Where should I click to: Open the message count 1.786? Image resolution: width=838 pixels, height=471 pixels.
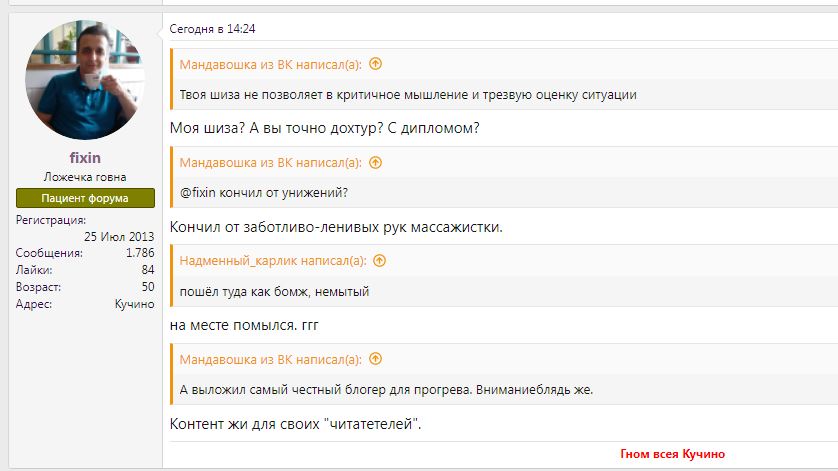(140, 253)
